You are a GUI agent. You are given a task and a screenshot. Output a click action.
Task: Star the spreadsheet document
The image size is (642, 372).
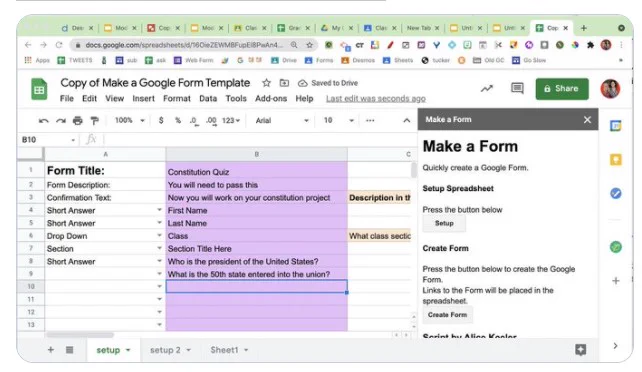(267, 83)
